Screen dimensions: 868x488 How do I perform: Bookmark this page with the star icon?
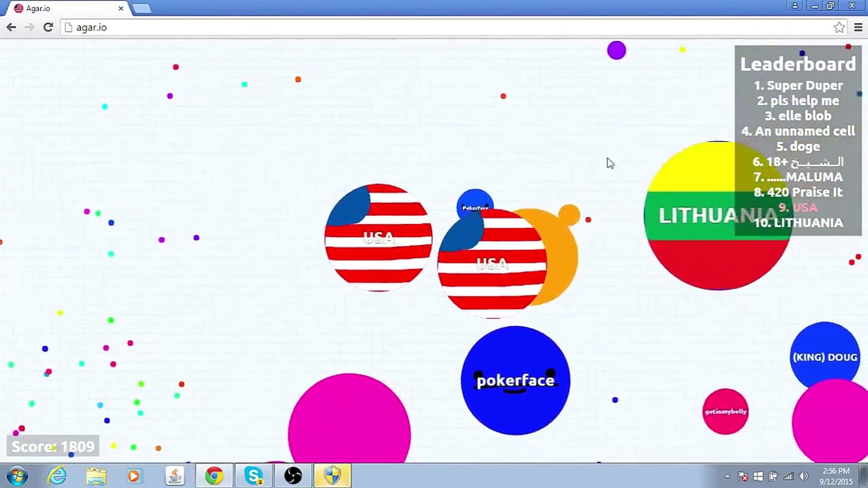839,28
